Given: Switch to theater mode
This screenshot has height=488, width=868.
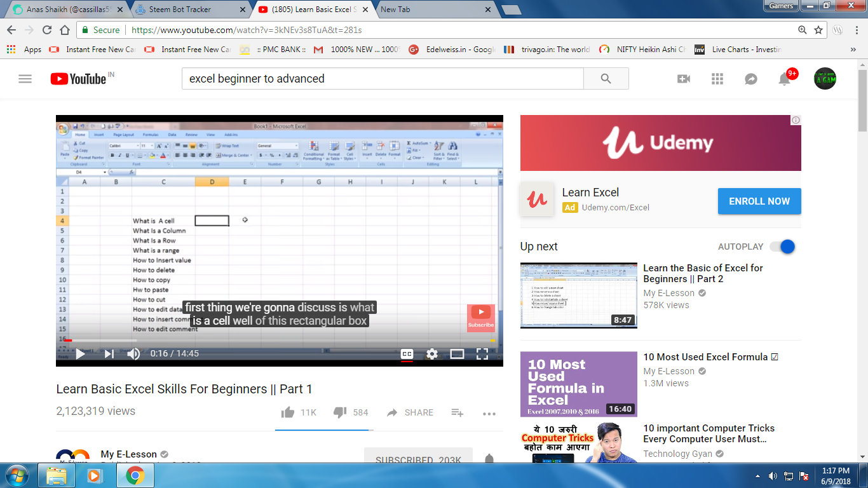Looking at the screenshot, I should [x=457, y=354].
